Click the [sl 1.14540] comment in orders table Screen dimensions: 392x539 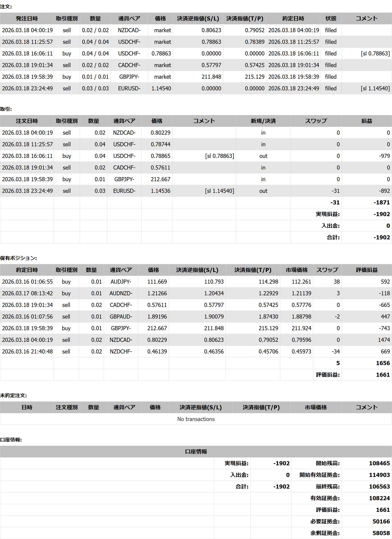[375, 88]
